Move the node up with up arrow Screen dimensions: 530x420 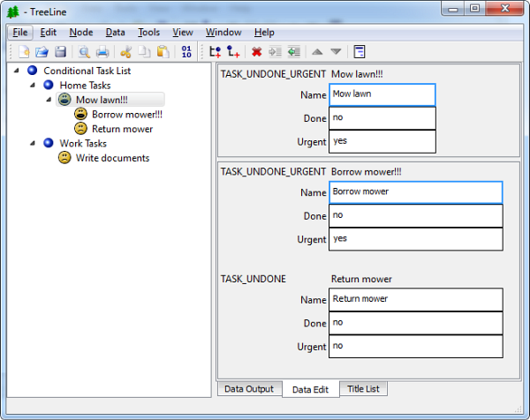[x=317, y=52]
